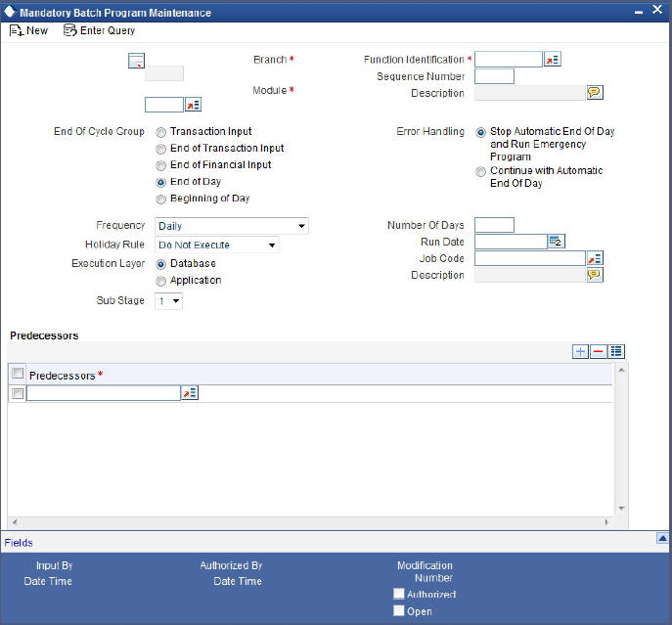This screenshot has width=672, height=625.
Task: Click the Fields link
Action: pos(19,543)
